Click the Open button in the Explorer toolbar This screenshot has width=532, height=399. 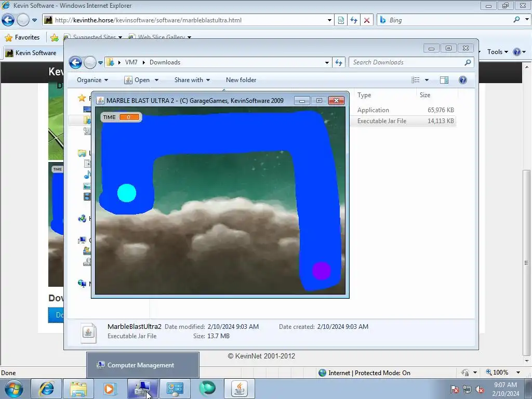point(138,80)
